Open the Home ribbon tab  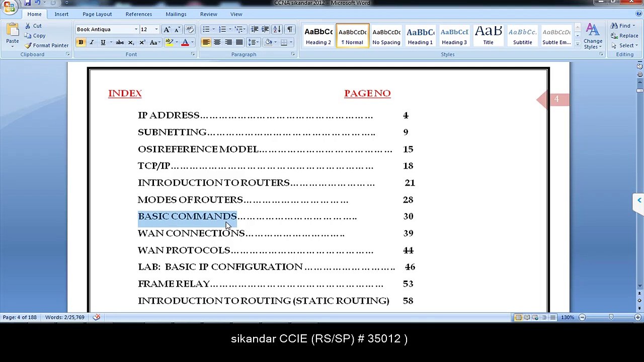[34, 14]
